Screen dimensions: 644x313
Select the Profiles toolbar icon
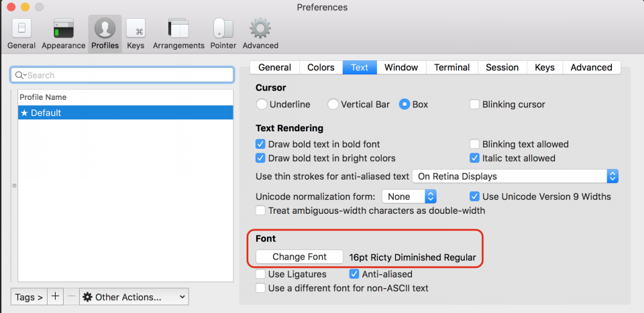[x=105, y=29]
